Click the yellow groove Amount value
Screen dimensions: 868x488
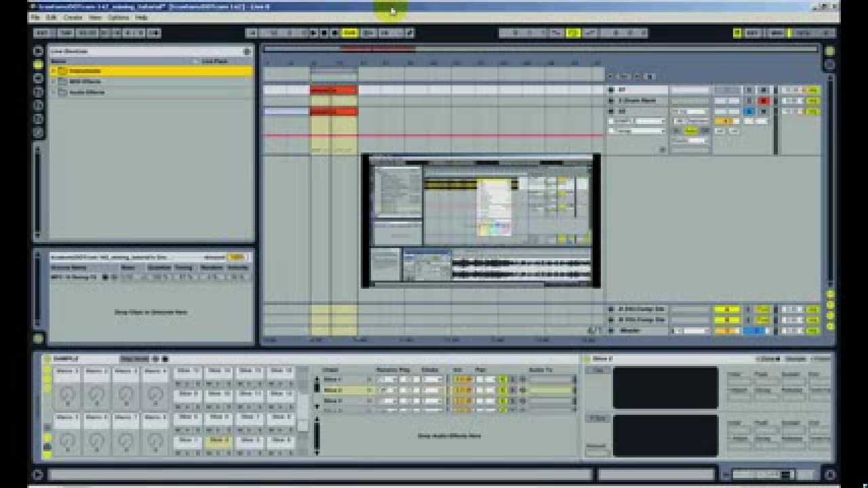(235, 258)
